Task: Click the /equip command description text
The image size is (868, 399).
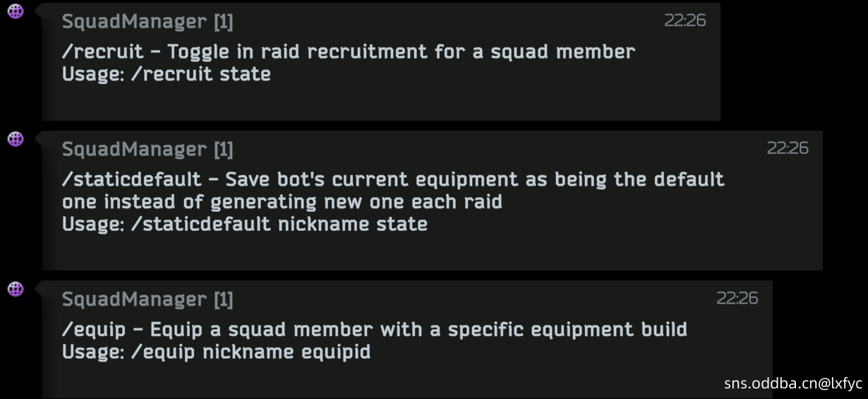Action: 375,329
